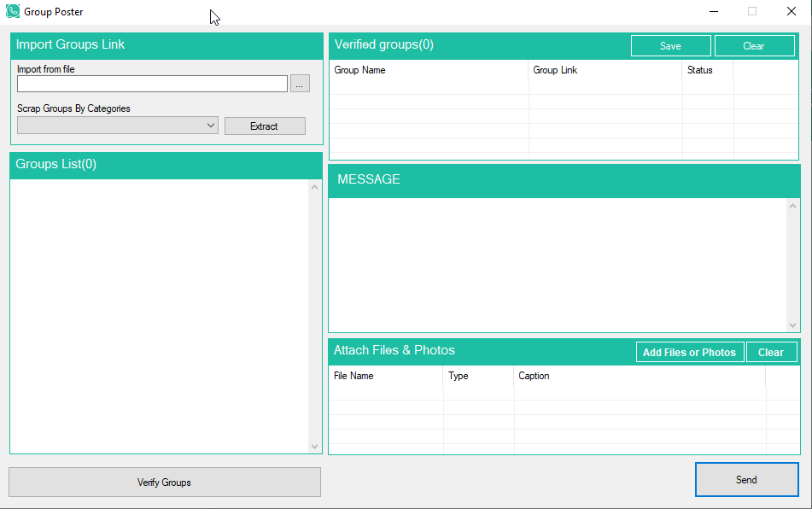Click the message box scrollbar up arrow
Image resolution: width=812 pixels, height=509 pixels.
click(x=793, y=206)
